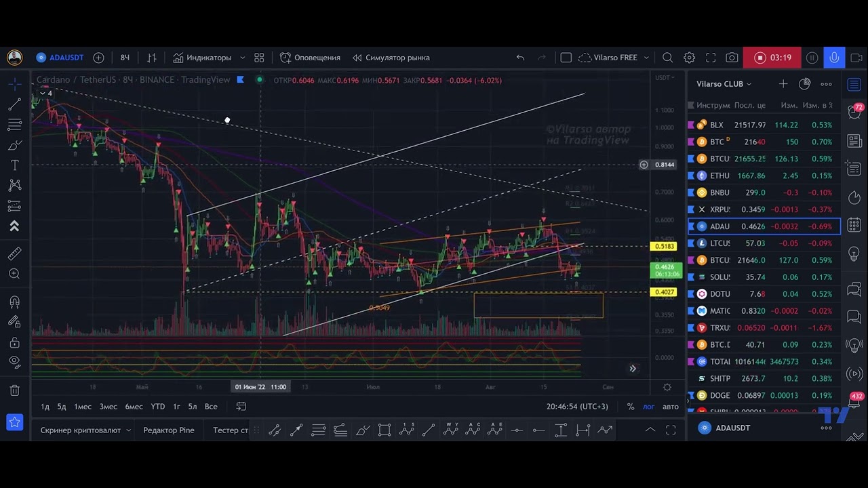This screenshot has width=868, height=488.
Task: Open the watchlist three-dots menu
Action: tap(826, 84)
